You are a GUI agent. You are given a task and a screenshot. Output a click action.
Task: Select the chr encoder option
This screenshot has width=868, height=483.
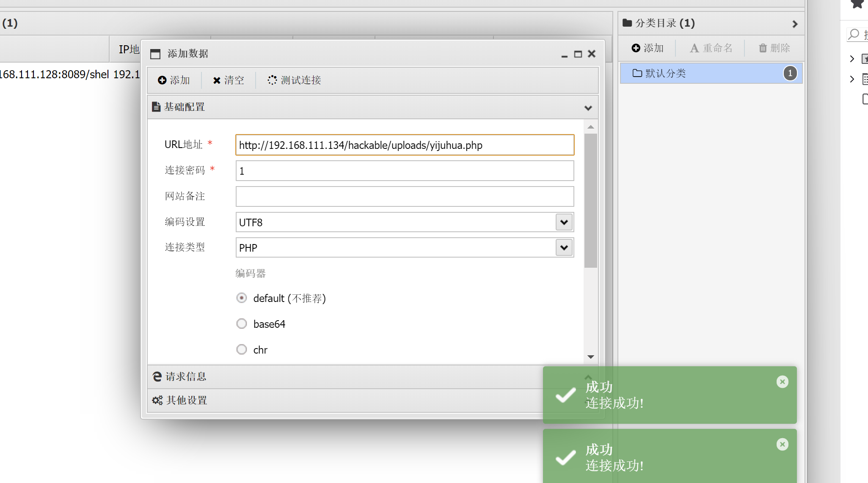click(242, 349)
